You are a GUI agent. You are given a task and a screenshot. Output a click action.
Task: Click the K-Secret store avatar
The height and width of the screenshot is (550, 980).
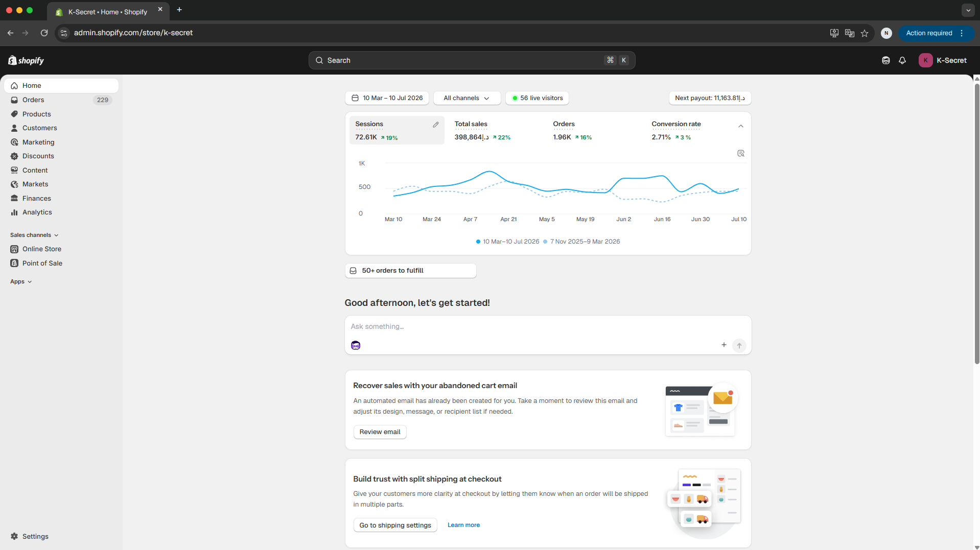click(x=925, y=60)
